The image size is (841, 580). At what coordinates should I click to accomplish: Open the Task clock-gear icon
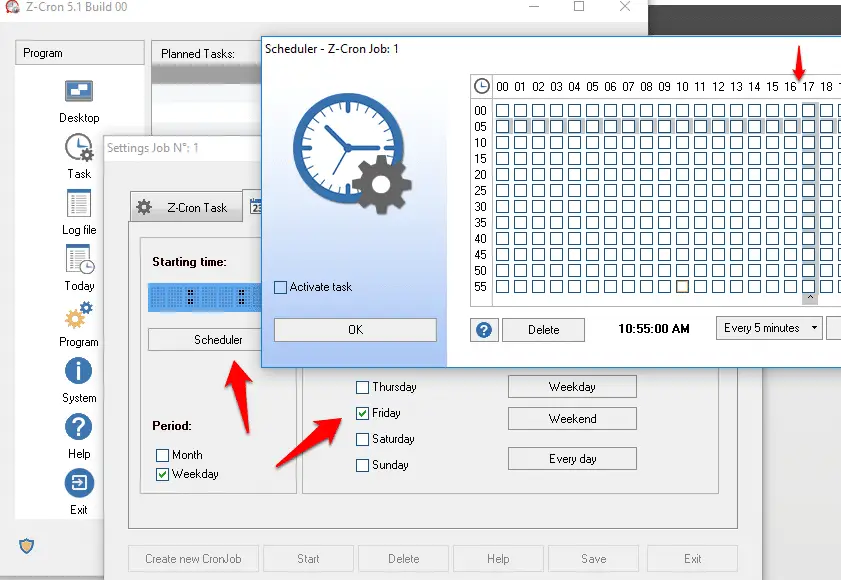[79, 148]
